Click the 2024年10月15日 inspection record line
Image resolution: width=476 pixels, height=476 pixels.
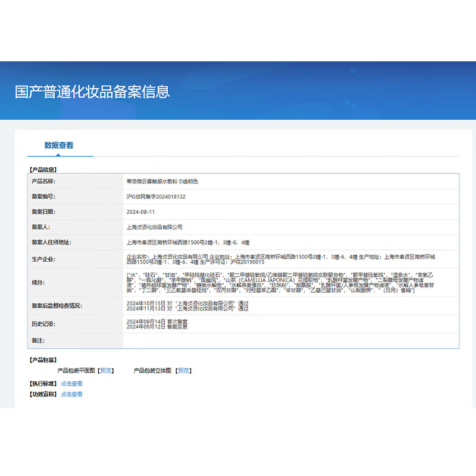tap(187, 303)
